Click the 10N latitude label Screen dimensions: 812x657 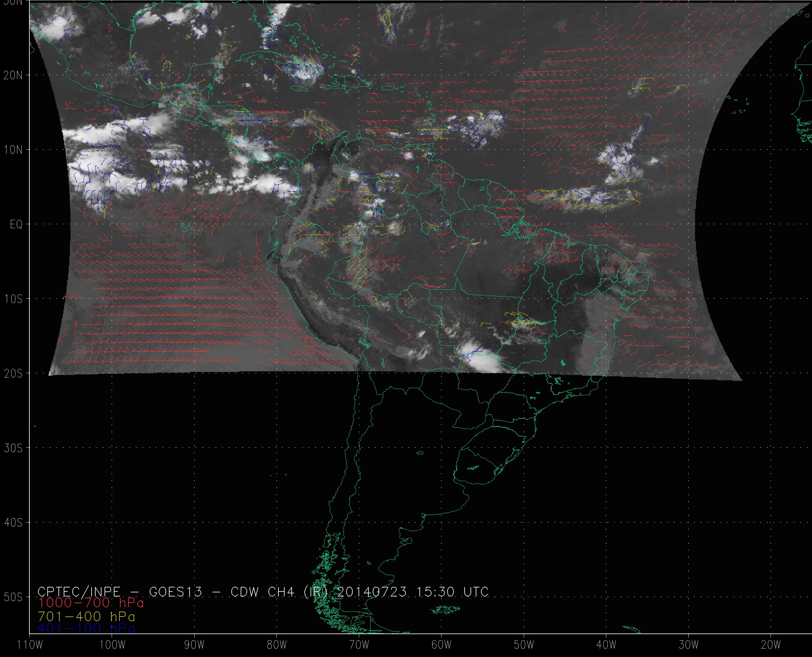13,150
